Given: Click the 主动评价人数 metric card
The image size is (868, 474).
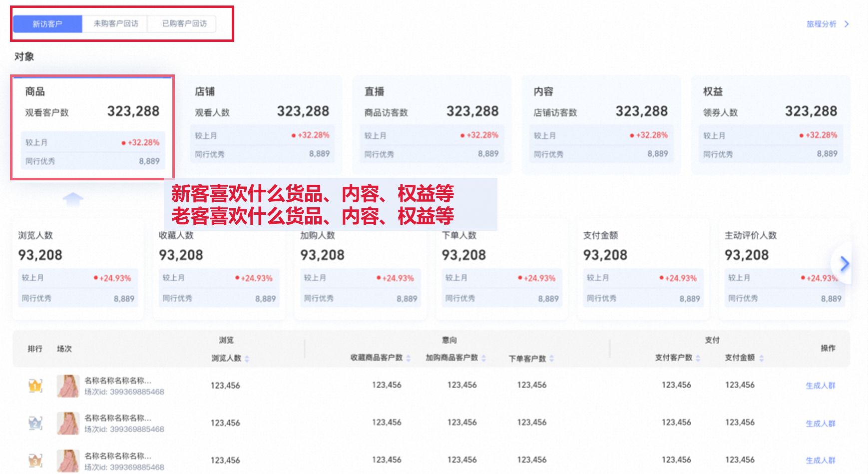Looking at the screenshot, I should (x=784, y=270).
